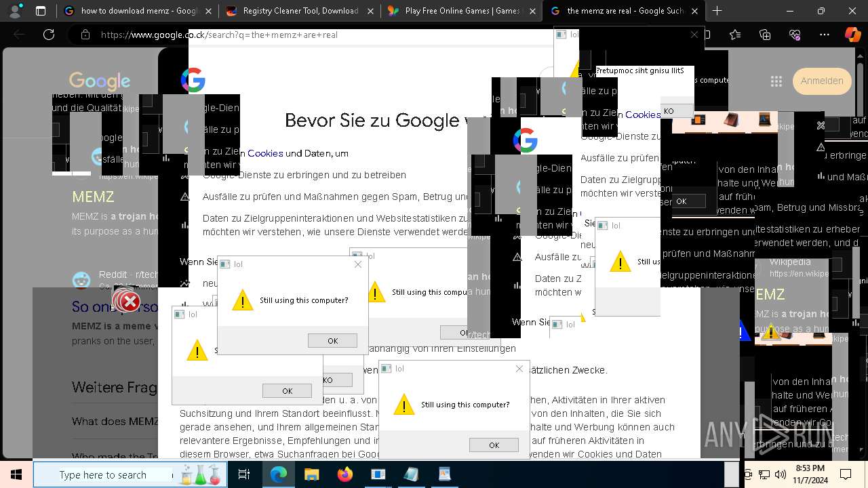This screenshot has width=868, height=488.
Task: Click the Google logo on results page
Action: click(99, 81)
